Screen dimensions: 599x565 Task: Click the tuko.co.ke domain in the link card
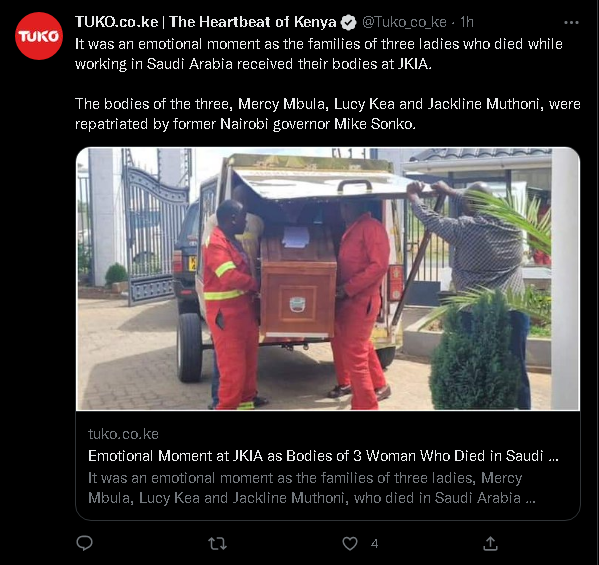(x=123, y=434)
